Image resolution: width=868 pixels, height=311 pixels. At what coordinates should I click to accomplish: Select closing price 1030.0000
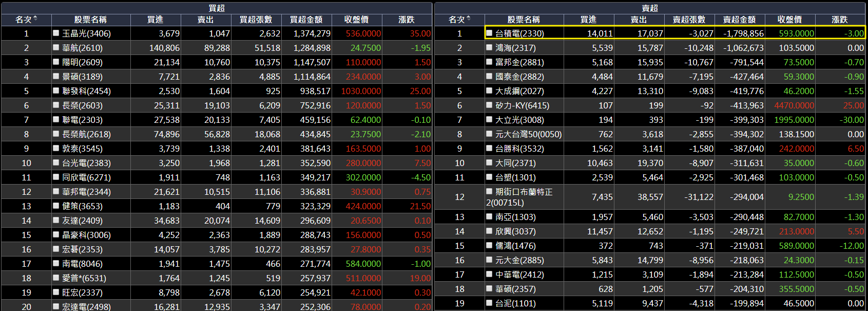tap(361, 91)
